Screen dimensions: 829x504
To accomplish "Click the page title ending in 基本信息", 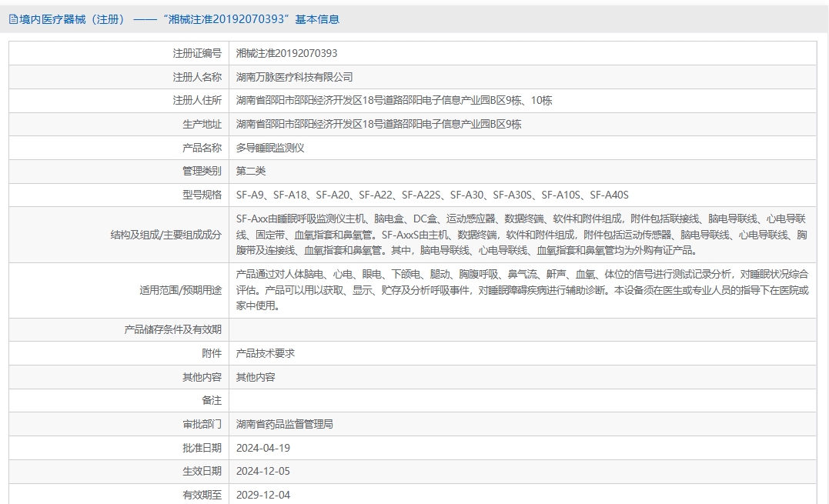I will (x=179, y=19).
